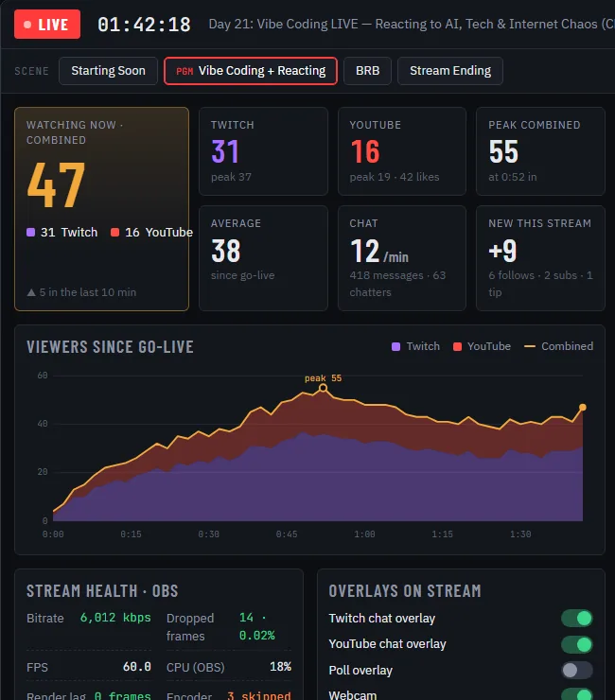
Task: Switch to the BRB scene
Action: tap(367, 71)
